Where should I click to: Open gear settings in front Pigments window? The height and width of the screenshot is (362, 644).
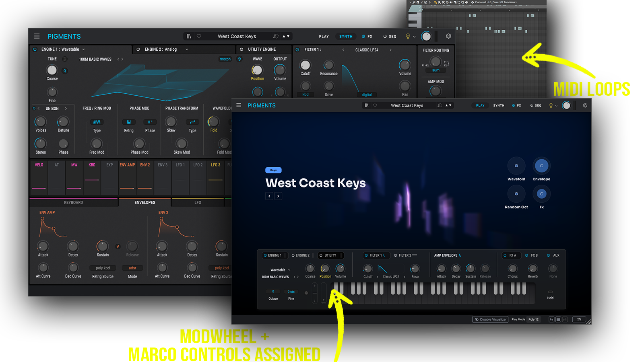(x=585, y=105)
